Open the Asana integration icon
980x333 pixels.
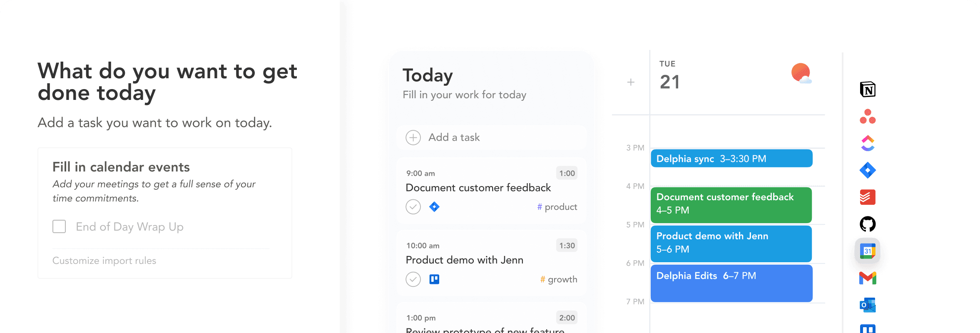click(x=868, y=117)
